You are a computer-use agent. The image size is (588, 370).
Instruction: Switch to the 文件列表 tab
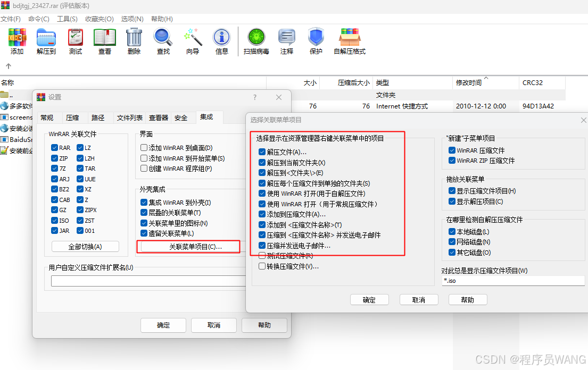pyautogui.click(x=130, y=117)
